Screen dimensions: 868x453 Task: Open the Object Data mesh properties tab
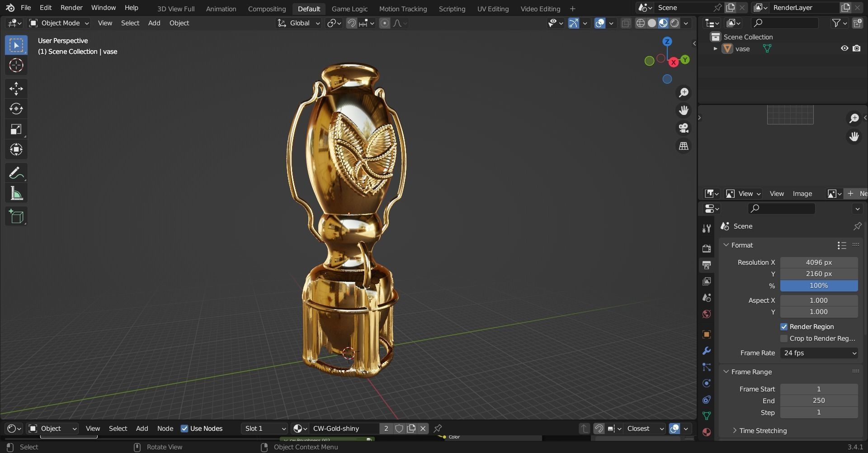707,416
